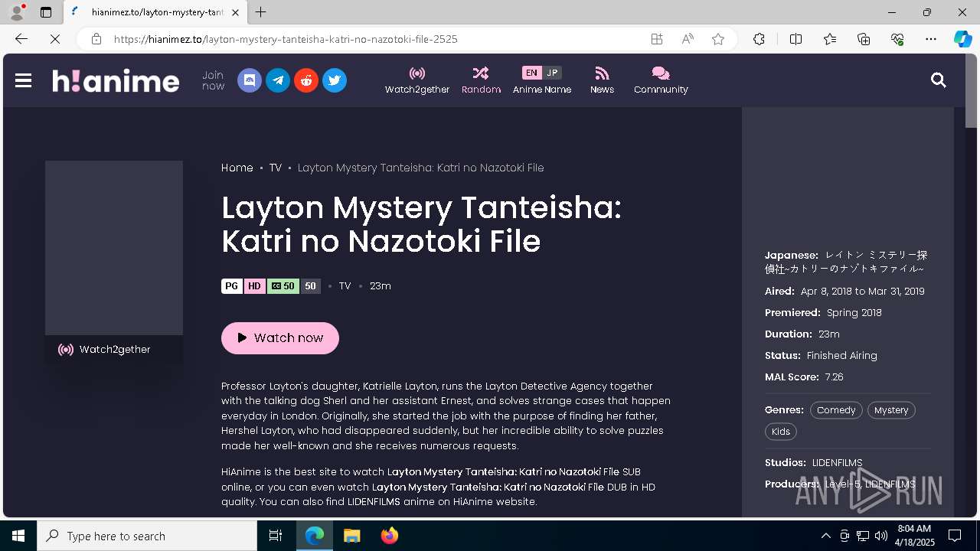Toggle split screen view

coord(795,39)
